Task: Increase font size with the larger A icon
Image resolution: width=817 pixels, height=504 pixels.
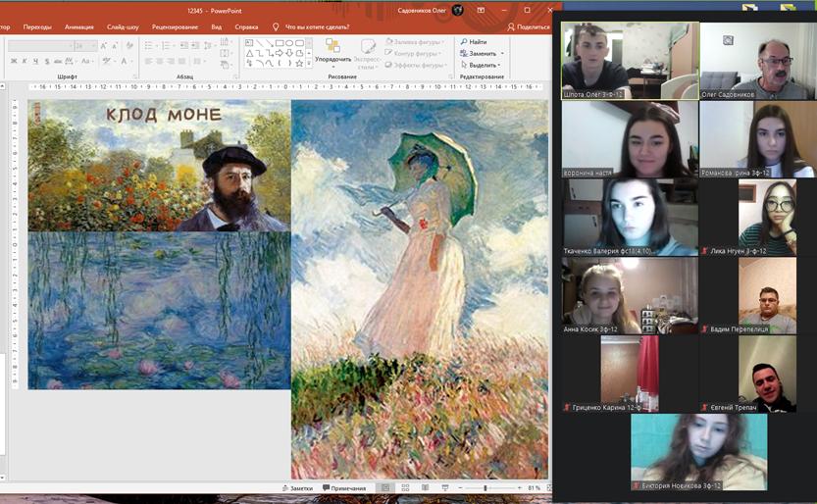Action: [x=103, y=46]
